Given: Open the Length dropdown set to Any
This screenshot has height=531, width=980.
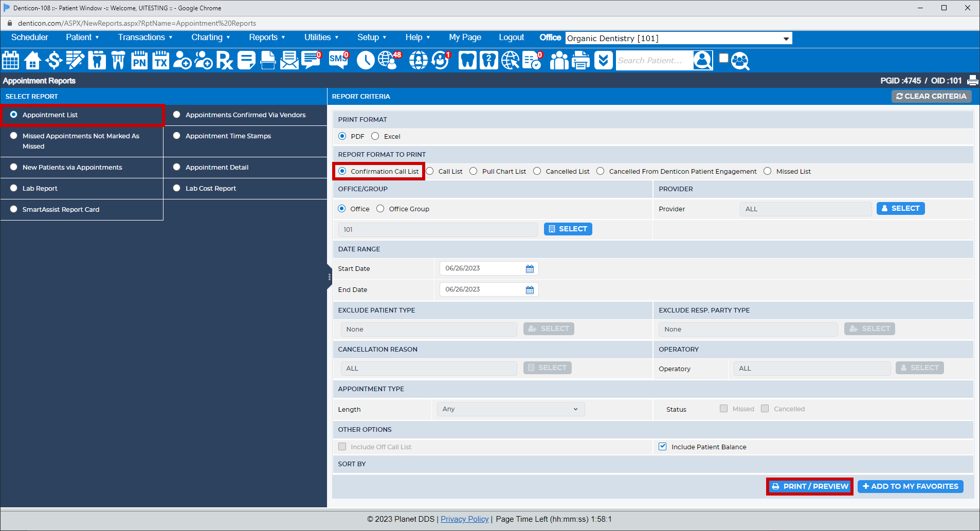Looking at the screenshot, I should [511, 409].
